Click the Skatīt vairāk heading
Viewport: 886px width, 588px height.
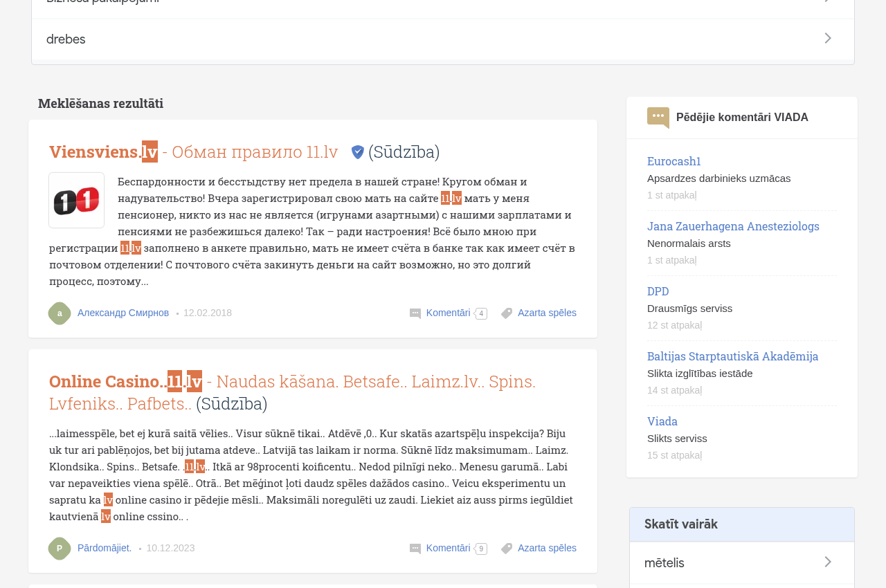pos(681,524)
